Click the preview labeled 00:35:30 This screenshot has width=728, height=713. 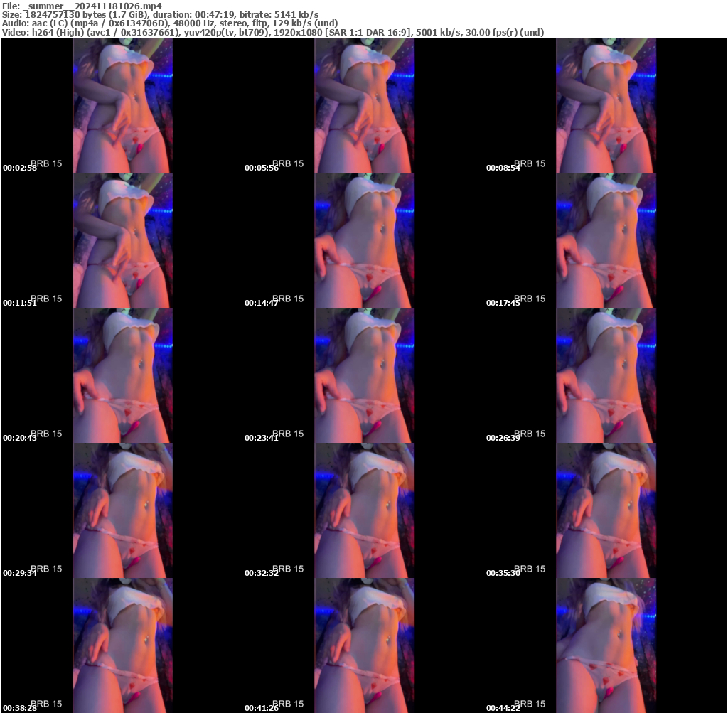[x=605, y=510]
